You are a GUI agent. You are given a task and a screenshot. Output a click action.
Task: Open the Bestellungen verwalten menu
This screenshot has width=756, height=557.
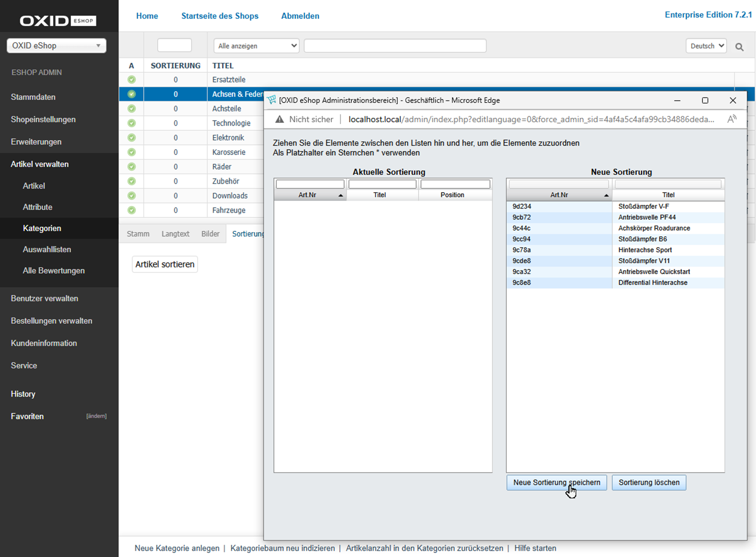click(52, 321)
